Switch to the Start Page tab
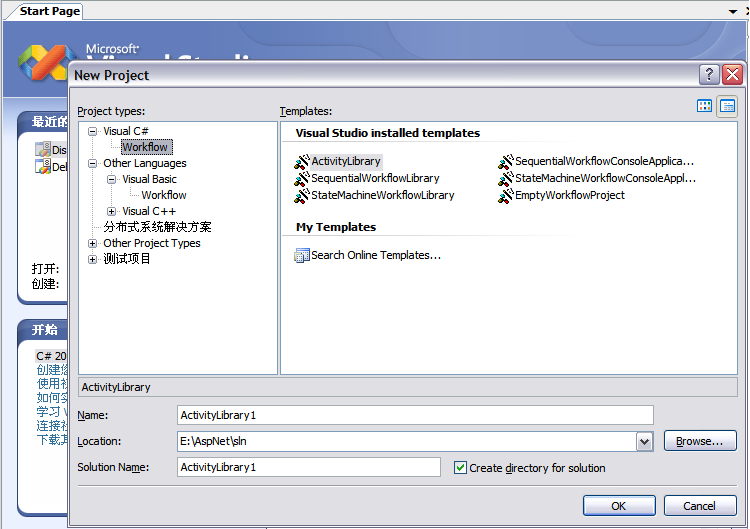750x529 pixels. click(50, 11)
